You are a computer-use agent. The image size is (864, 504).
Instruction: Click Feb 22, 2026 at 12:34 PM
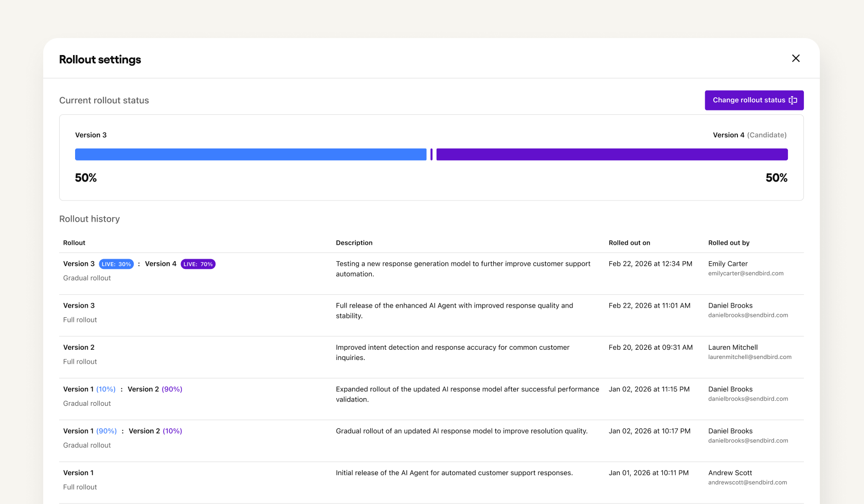coord(651,264)
